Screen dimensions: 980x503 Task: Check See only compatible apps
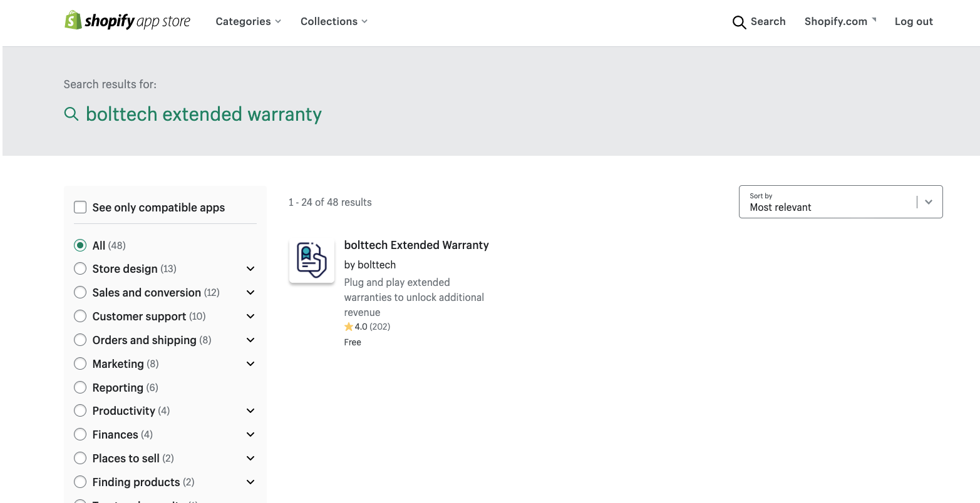point(80,207)
